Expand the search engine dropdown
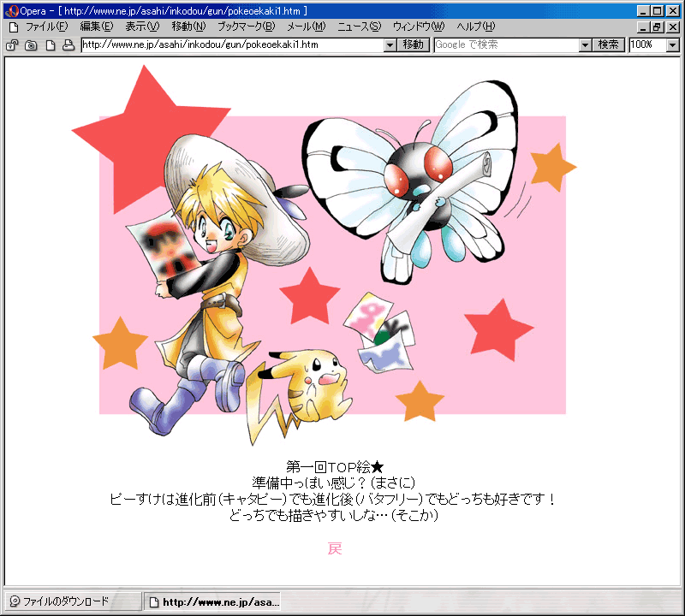Image resolution: width=685 pixels, height=616 pixels. tap(585, 45)
